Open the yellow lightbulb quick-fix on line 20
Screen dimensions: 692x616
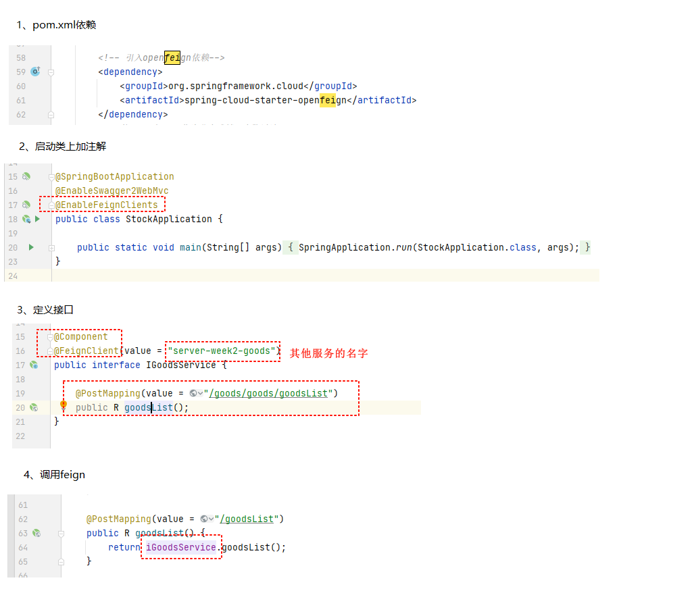[x=64, y=405]
